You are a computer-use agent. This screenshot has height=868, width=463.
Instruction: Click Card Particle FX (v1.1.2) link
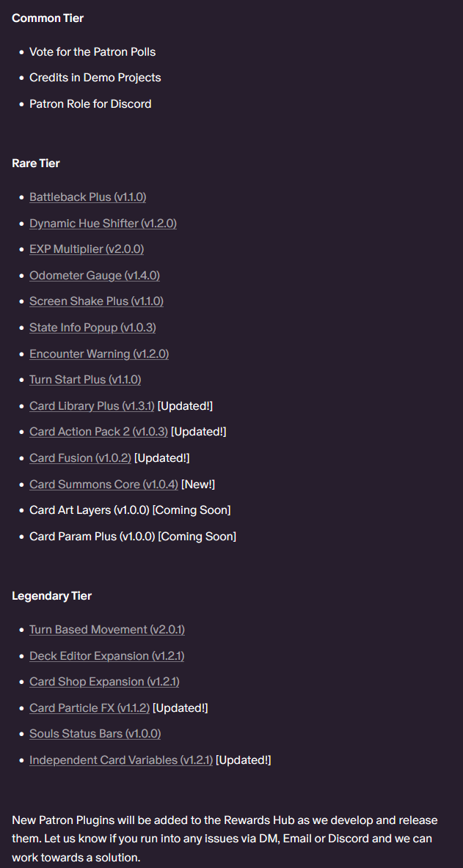click(x=90, y=708)
